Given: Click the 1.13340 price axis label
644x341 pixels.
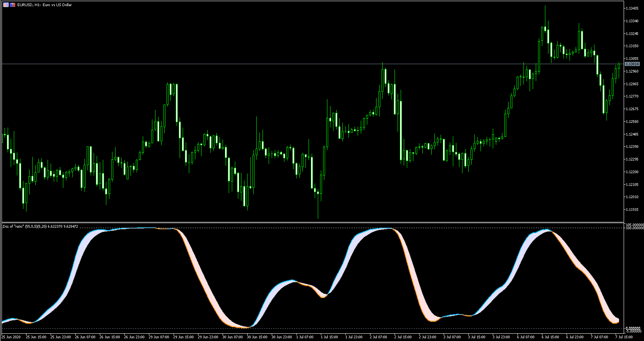Looking at the screenshot, I should tap(632, 21).
